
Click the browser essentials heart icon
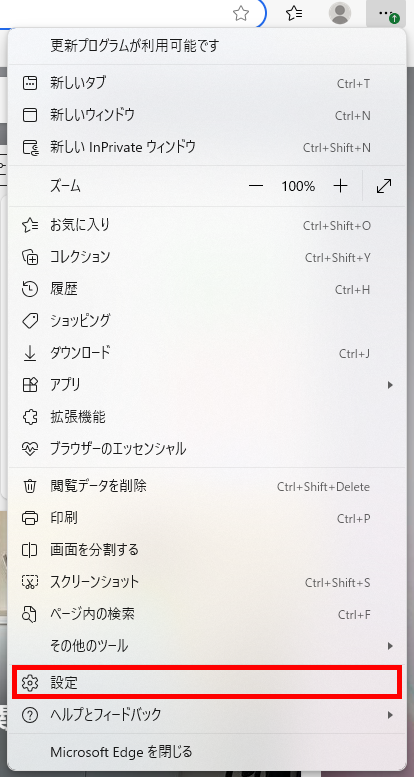pos(30,449)
